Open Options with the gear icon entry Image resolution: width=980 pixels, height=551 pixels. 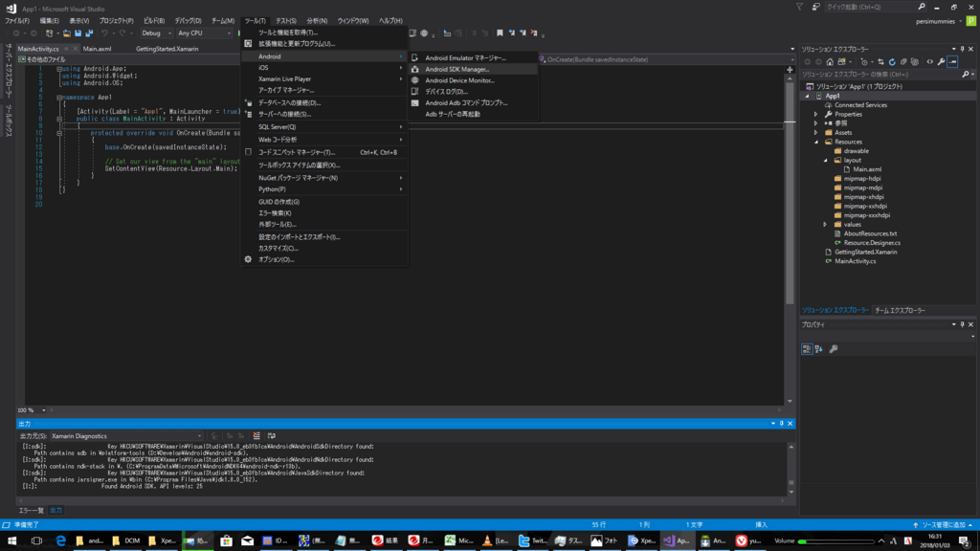[x=323, y=259]
